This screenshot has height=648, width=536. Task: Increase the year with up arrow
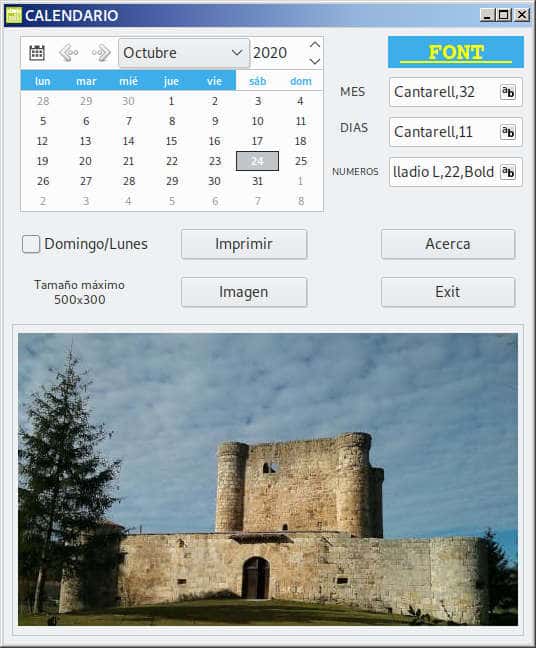pos(315,45)
